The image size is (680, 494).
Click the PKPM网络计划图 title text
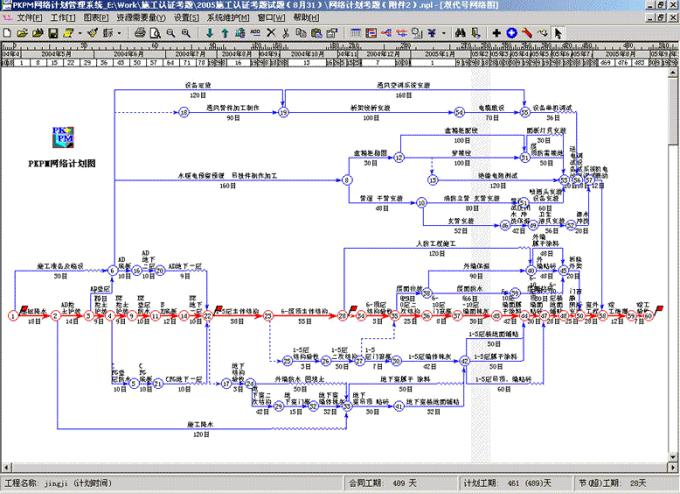[62, 164]
